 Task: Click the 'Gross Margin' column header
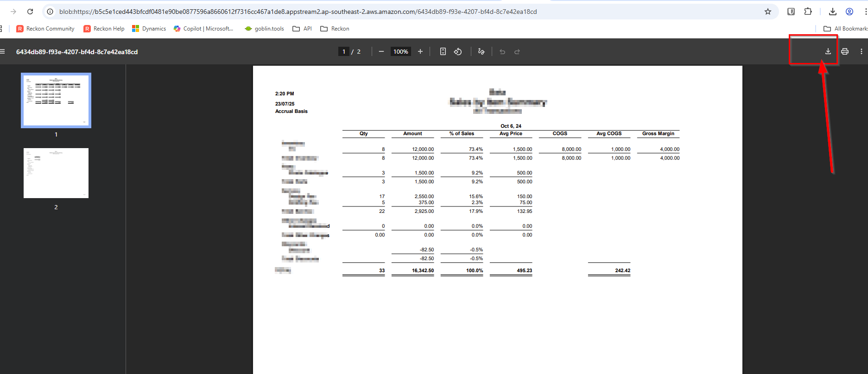(x=658, y=133)
